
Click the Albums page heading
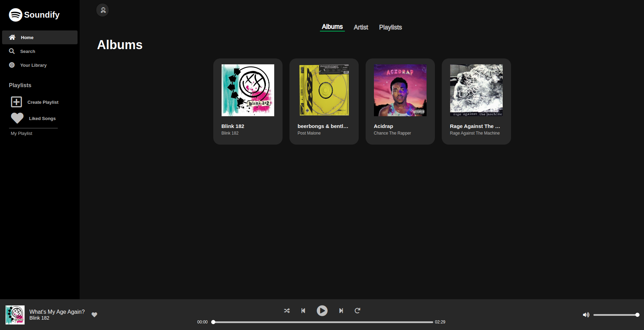(x=120, y=45)
